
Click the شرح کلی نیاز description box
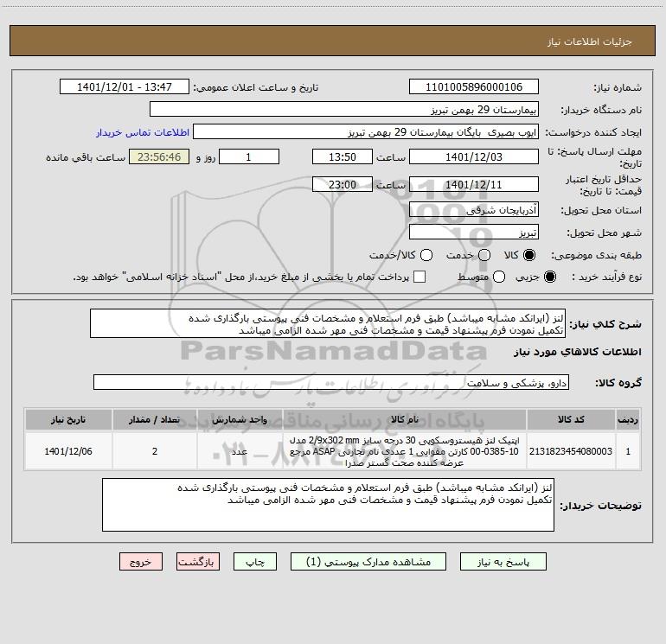(x=328, y=323)
